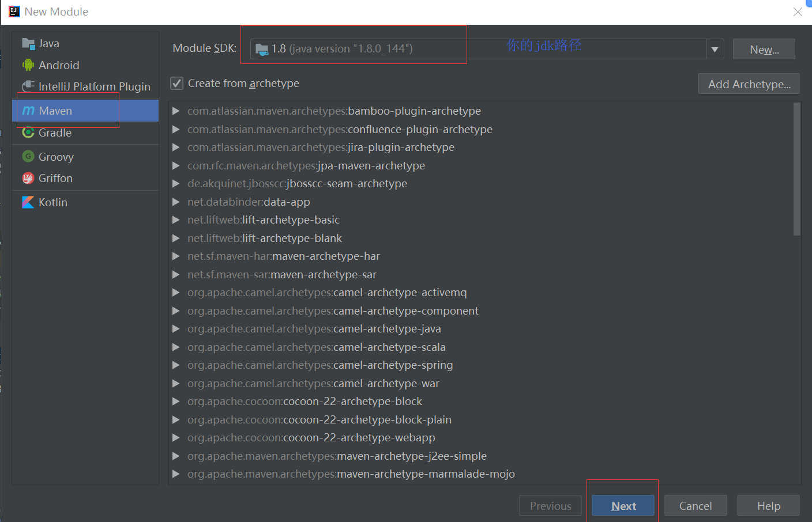Expand jpa-maven-archetype node
This screenshot has width=812, height=522.
point(176,165)
